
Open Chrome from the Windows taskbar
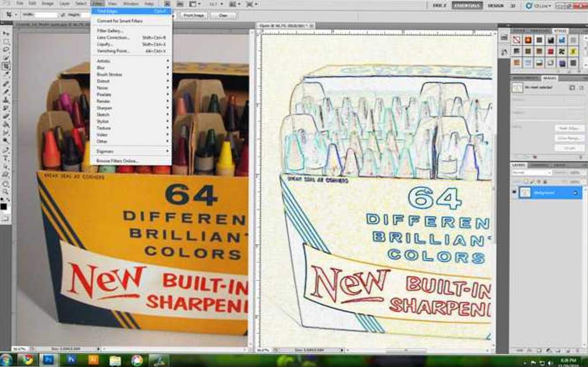click(28, 360)
